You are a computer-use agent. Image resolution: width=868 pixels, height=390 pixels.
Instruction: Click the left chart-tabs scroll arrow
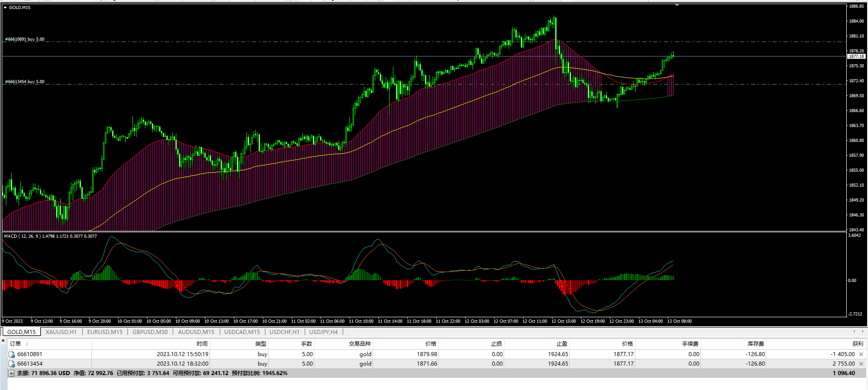point(854,332)
